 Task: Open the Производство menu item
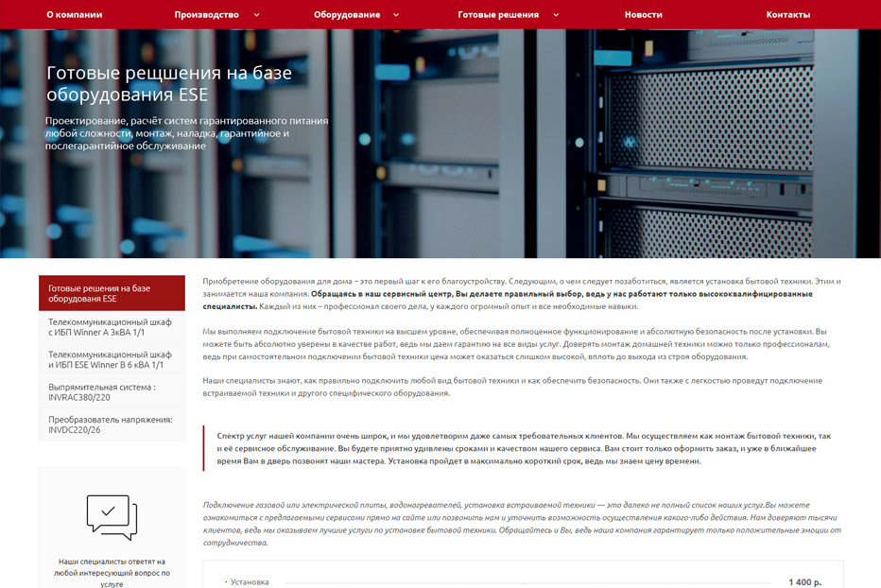pyautogui.click(x=206, y=14)
